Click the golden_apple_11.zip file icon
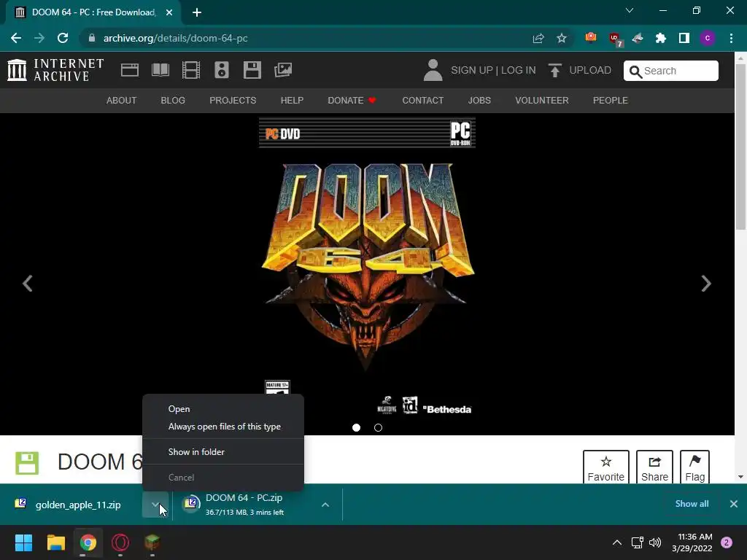This screenshot has height=560, width=747. click(x=20, y=503)
